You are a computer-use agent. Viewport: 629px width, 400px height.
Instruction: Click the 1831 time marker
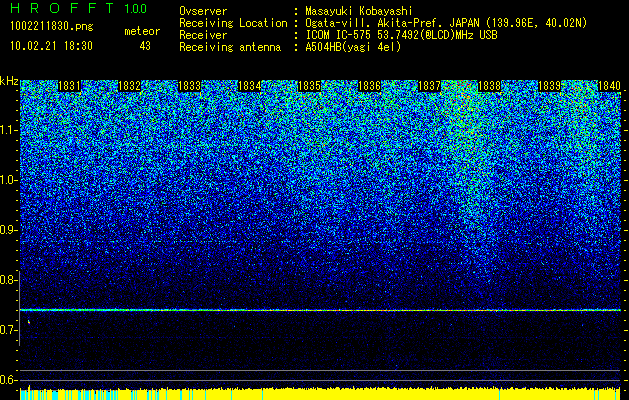click(x=69, y=86)
